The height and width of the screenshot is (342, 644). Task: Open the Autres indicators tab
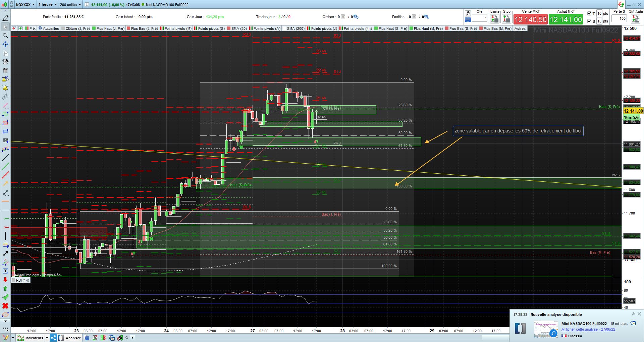tap(520, 28)
